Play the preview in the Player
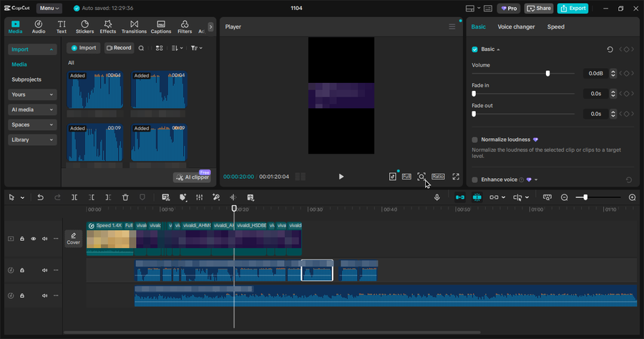Image resolution: width=644 pixels, height=339 pixels. (341, 177)
